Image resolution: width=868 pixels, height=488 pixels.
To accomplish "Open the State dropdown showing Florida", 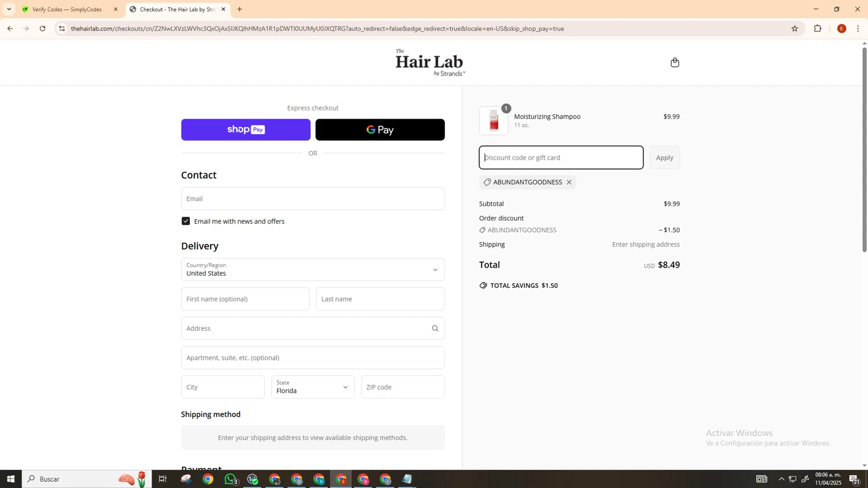I will [312, 387].
